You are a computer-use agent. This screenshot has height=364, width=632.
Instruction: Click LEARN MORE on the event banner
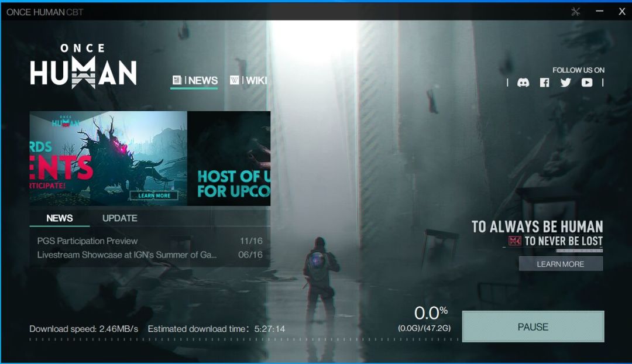pos(154,195)
